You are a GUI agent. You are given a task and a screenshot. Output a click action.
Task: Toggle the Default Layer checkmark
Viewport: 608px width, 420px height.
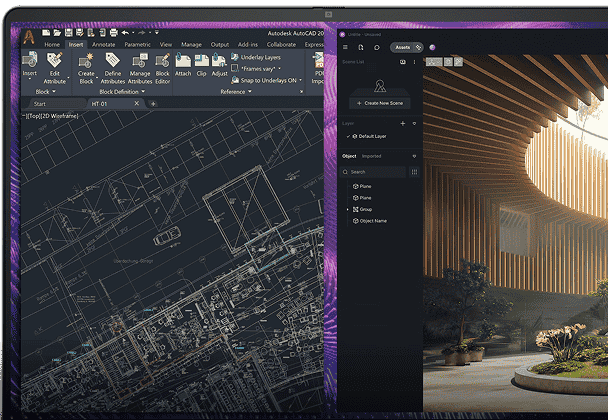pos(348,136)
